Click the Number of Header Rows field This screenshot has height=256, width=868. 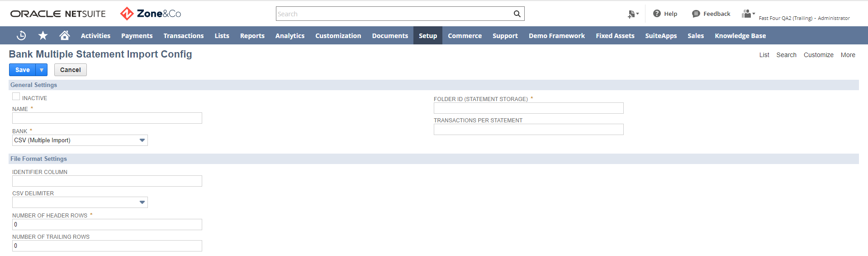coord(107,225)
